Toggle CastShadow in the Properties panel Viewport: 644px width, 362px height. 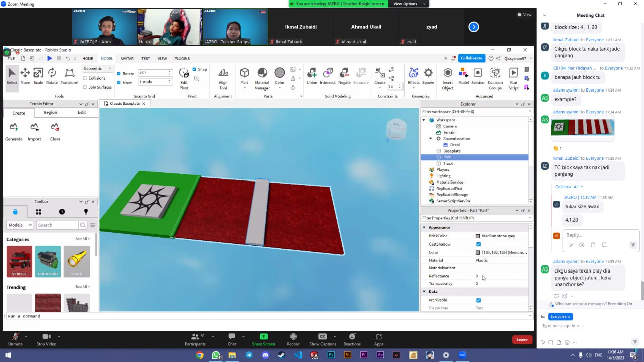click(478, 244)
